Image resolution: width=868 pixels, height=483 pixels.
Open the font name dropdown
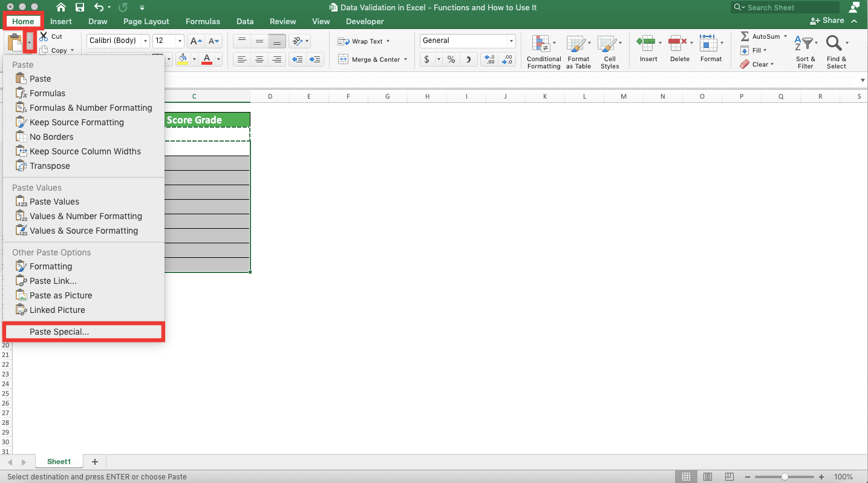point(145,41)
